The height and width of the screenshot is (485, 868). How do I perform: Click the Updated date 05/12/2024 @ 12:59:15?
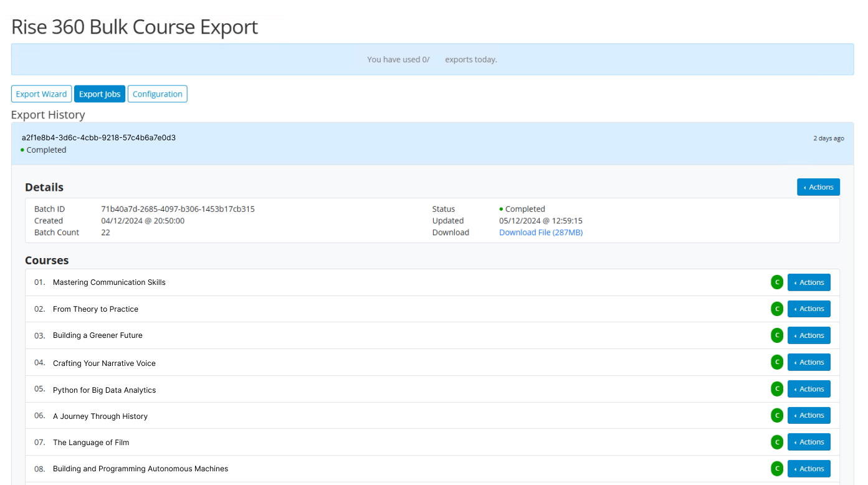541,221
